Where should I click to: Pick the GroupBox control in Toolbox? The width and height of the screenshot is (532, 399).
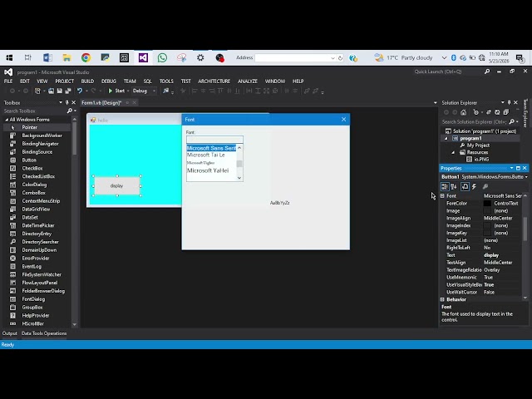tap(32, 308)
